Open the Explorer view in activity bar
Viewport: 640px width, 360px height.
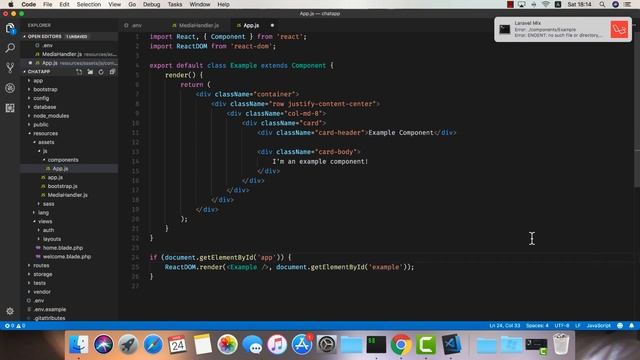[10, 28]
